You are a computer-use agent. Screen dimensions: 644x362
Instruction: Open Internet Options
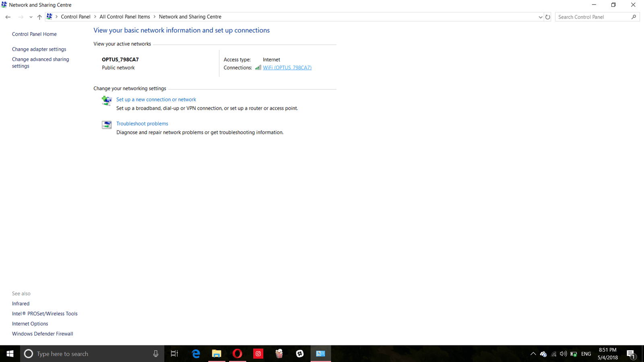coord(30,324)
